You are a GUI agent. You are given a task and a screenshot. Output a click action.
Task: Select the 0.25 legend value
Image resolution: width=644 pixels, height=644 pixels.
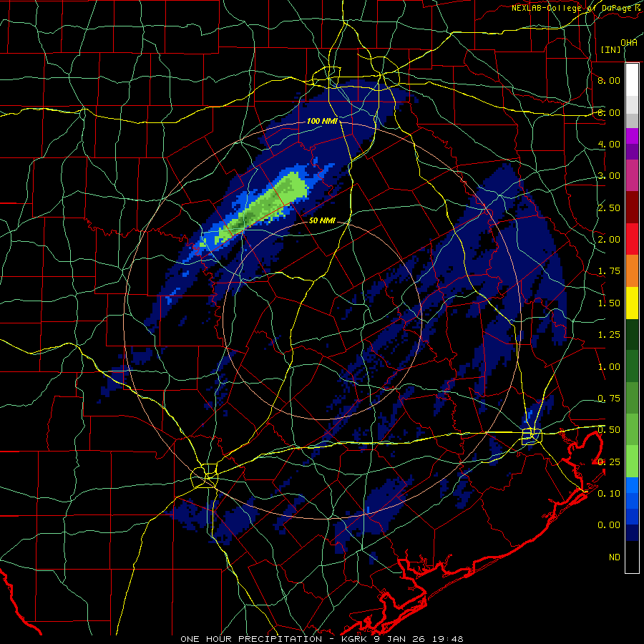tap(609, 462)
